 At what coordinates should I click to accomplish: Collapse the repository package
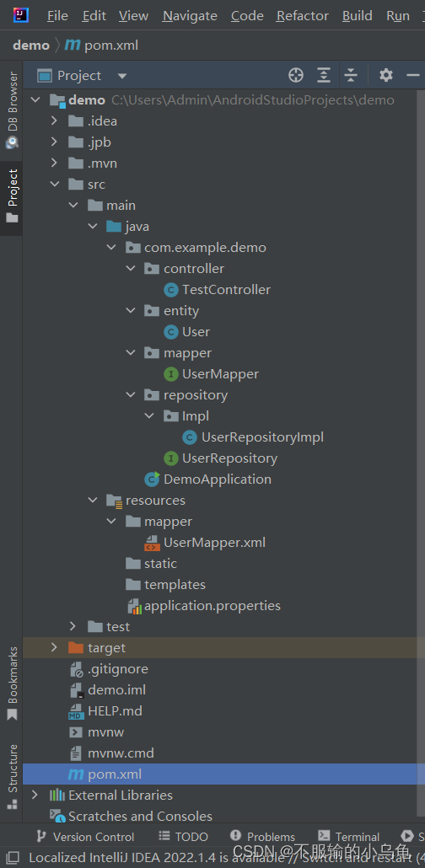pyautogui.click(x=131, y=394)
